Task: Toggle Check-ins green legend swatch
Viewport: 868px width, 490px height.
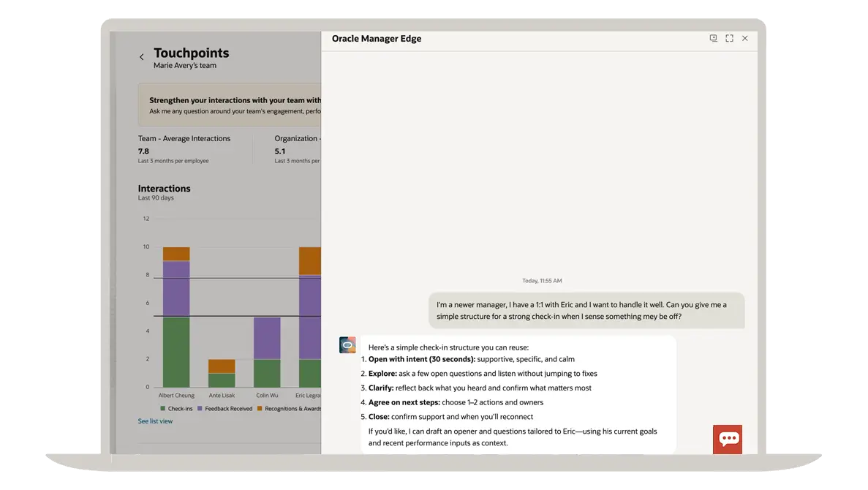Action: [x=163, y=409]
